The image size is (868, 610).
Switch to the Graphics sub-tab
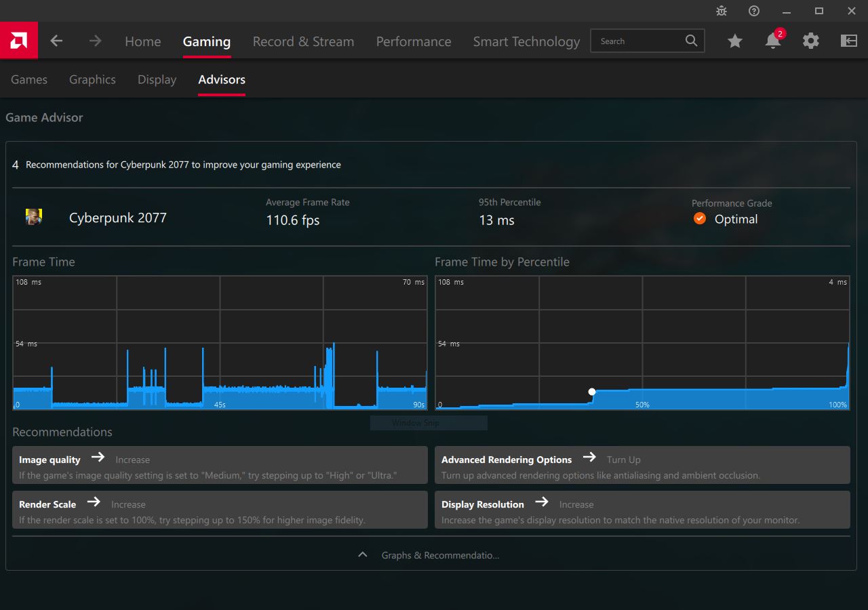point(92,79)
